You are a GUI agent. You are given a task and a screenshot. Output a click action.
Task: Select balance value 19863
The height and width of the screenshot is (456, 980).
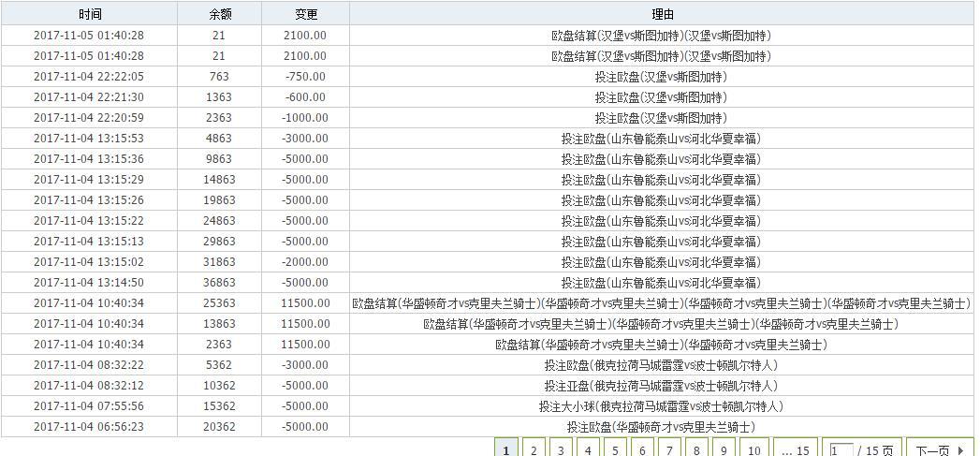click(x=219, y=200)
